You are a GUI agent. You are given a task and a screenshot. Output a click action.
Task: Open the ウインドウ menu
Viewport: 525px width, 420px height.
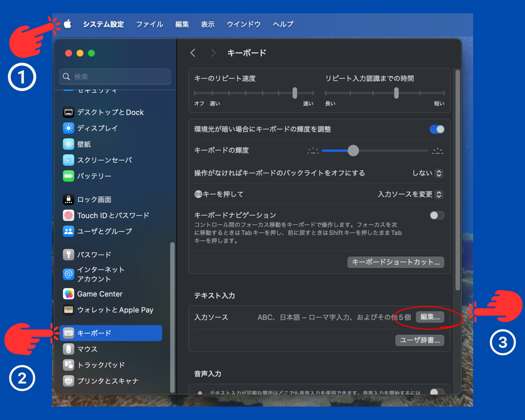(x=243, y=24)
